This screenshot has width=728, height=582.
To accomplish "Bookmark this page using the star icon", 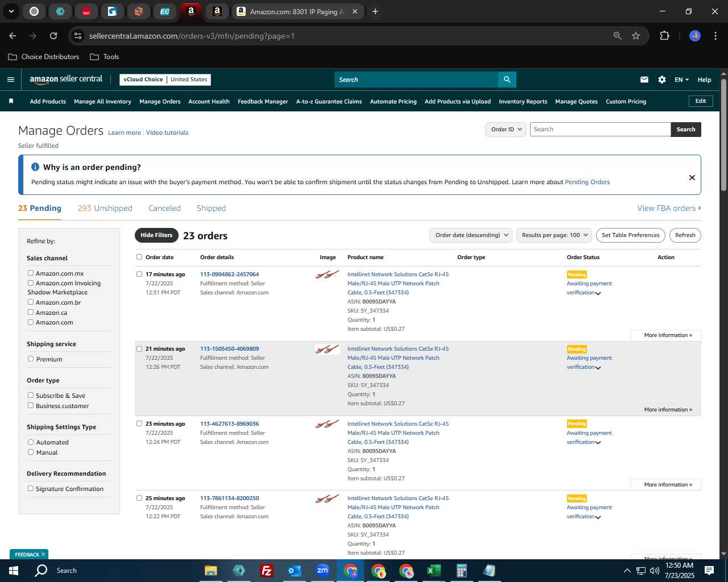I will (x=636, y=36).
